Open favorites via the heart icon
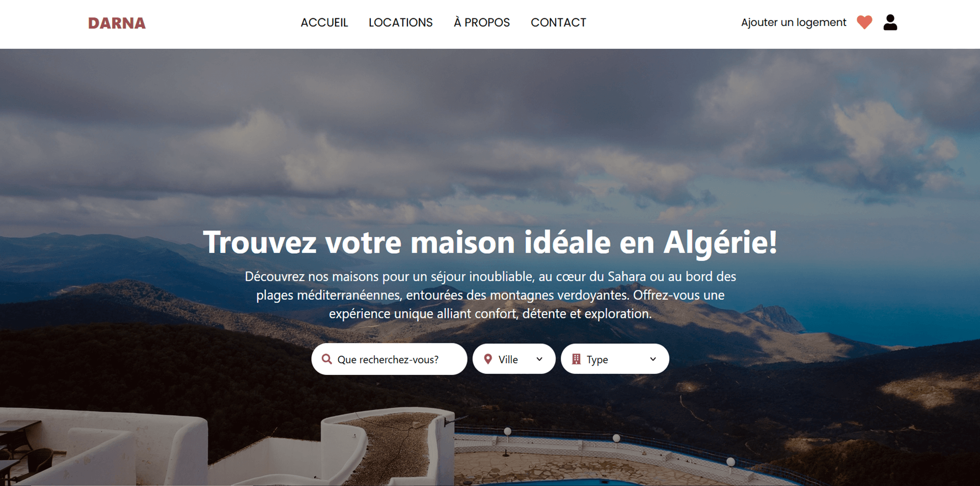The height and width of the screenshot is (486, 980). point(864,22)
